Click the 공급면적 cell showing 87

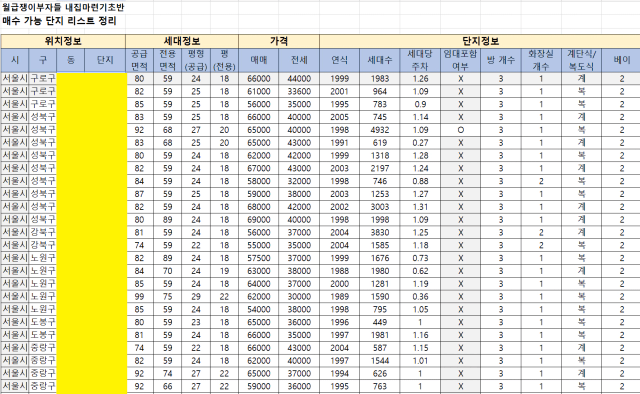[139, 194]
